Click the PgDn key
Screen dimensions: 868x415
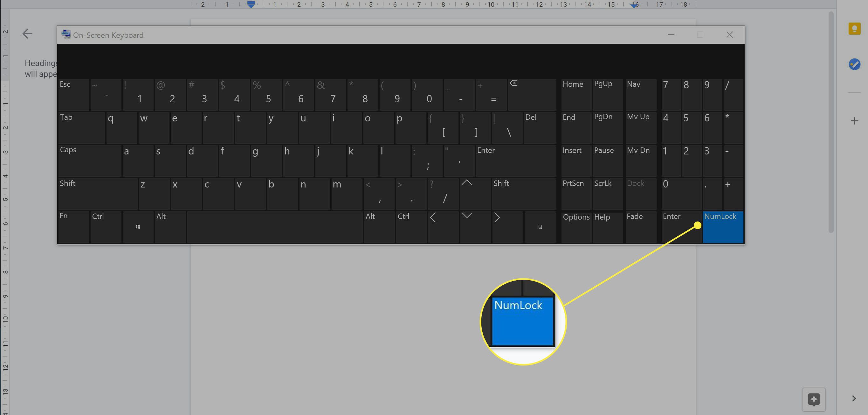608,128
